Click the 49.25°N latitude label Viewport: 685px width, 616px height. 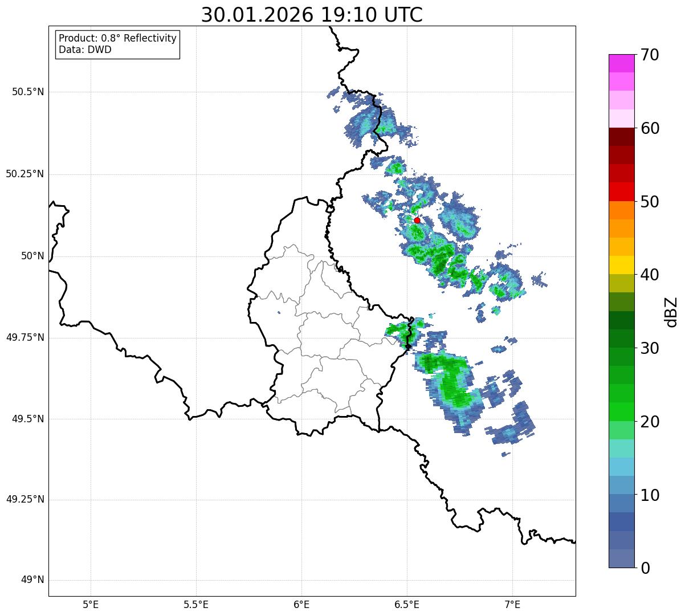pos(25,499)
